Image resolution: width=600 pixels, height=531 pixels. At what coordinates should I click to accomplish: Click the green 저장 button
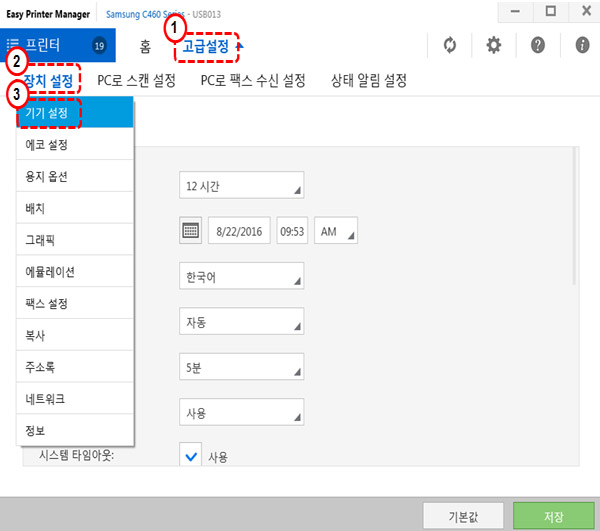(x=553, y=516)
